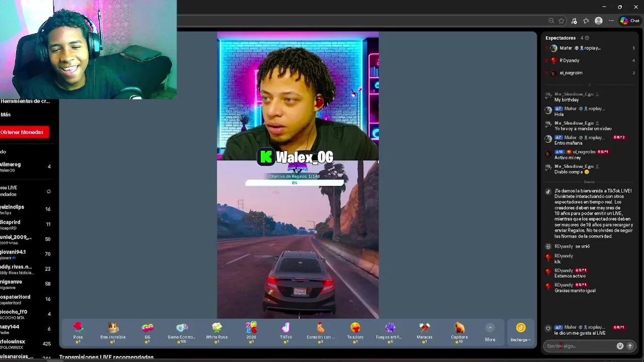This screenshot has height=362, width=644.
Task: Open the nazy144 live channel
Action: click(26, 329)
